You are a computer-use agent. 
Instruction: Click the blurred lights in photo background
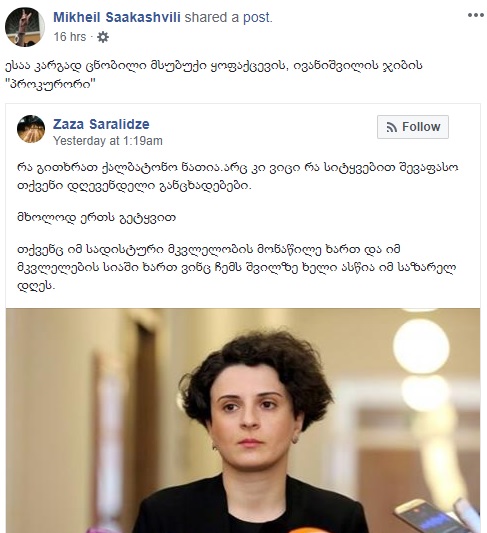(421, 347)
